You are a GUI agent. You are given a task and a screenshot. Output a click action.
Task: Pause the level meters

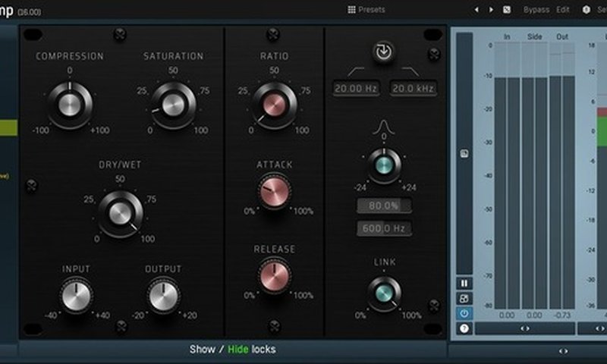[x=464, y=283]
